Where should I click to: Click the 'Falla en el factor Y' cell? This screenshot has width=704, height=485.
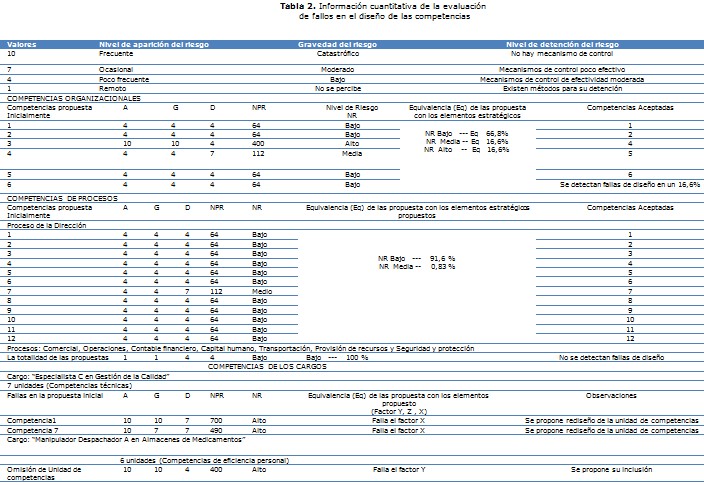click(400, 468)
